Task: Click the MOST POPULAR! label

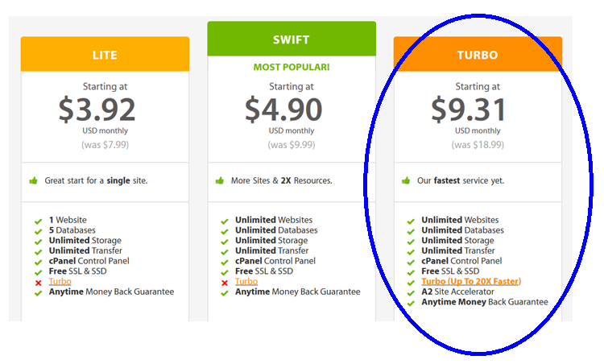Action: [292, 67]
